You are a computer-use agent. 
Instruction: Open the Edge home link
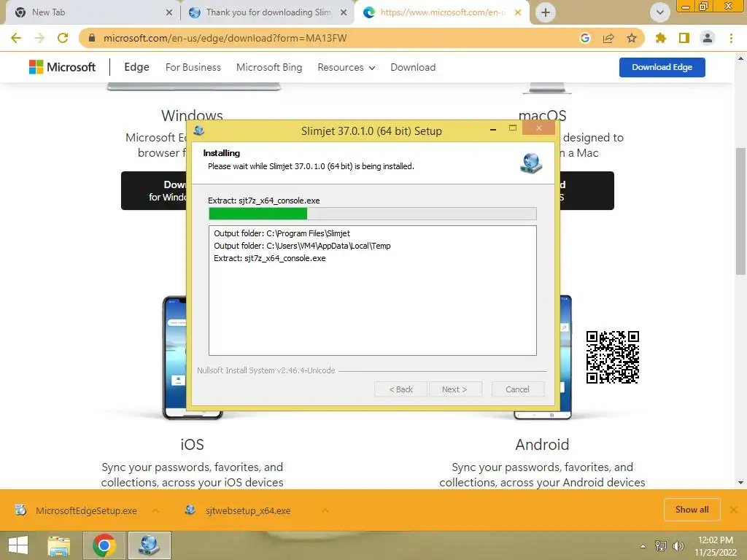pos(136,67)
